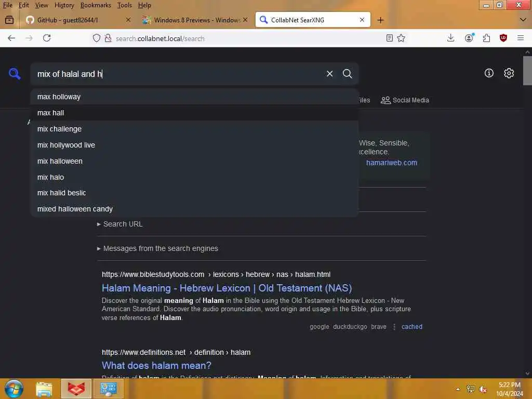This screenshot has width=532, height=399.
Task: Click the red browser taskbar icon
Action: [76, 389]
